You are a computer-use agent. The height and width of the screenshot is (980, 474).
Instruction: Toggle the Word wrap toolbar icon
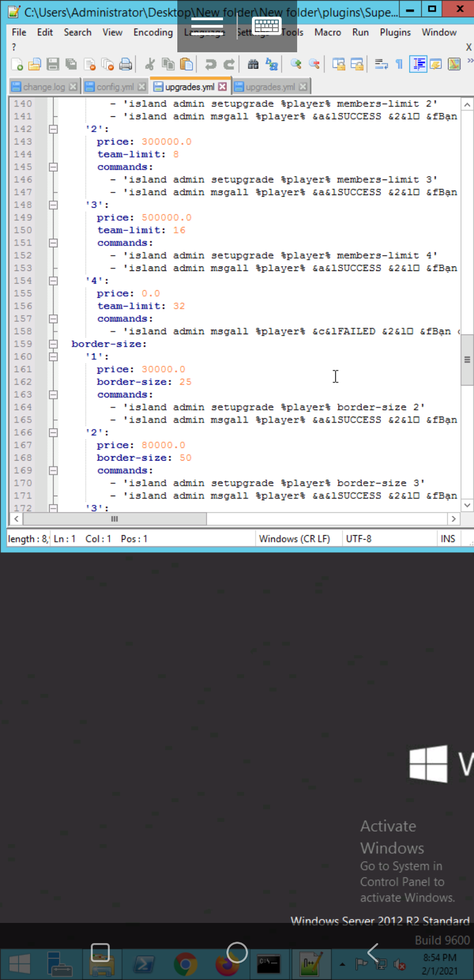point(381,65)
